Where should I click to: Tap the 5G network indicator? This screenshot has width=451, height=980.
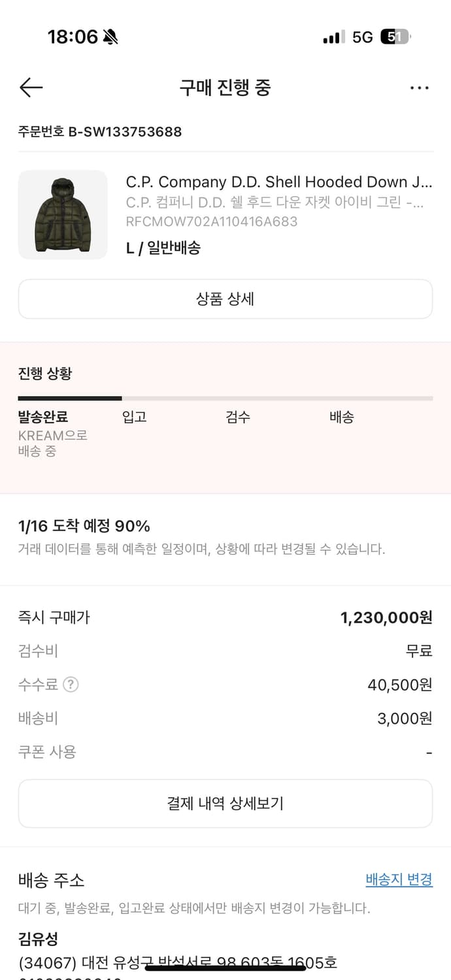tap(363, 37)
